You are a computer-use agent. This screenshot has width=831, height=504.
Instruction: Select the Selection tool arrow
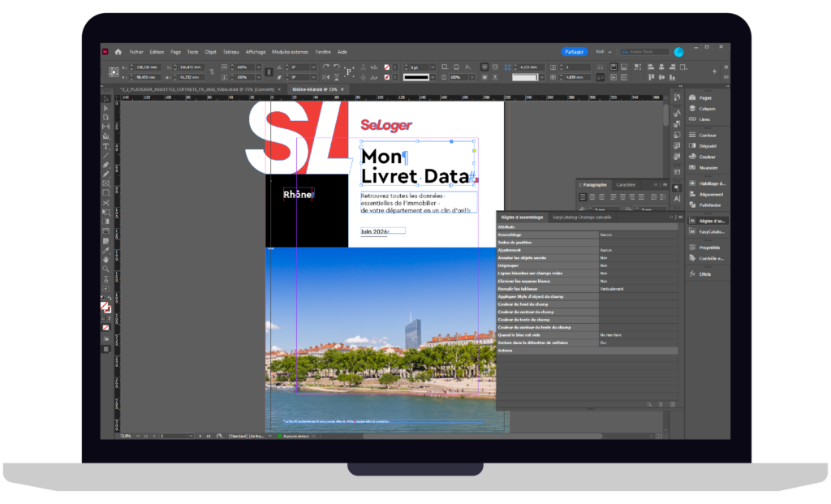click(x=106, y=98)
